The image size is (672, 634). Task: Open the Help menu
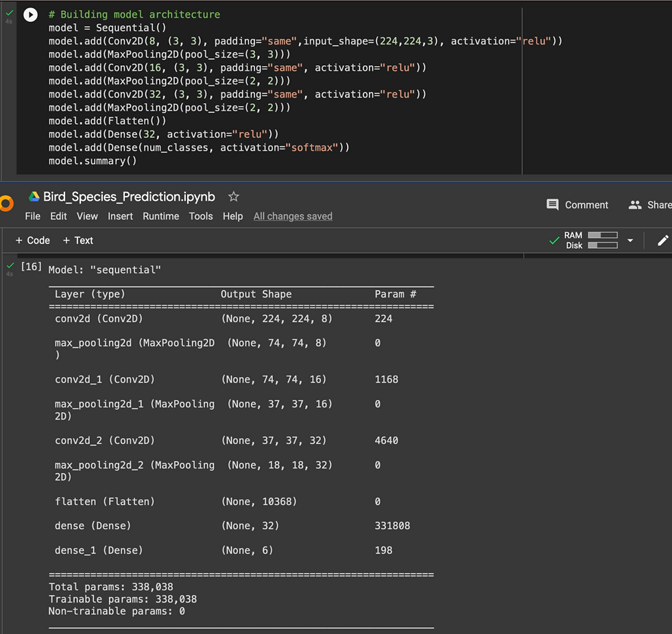point(232,217)
